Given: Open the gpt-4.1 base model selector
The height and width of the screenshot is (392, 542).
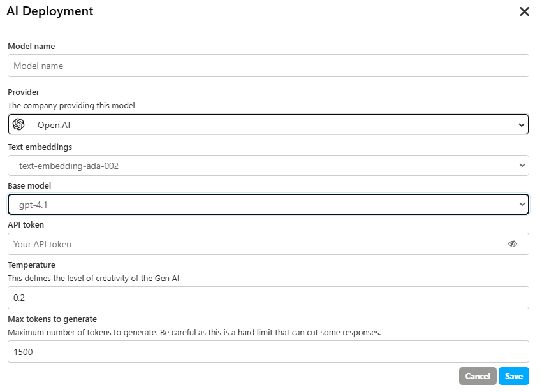Looking at the screenshot, I should click(x=268, y=205).
